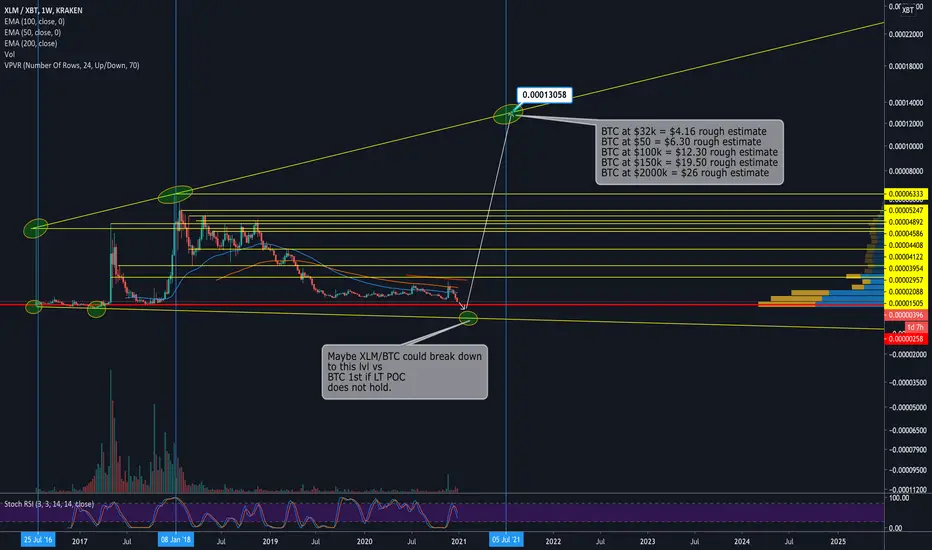Image resolution: width=932 pixels, height=550 pixels.
Task: Select the VPVR indicator legend entry
Action: pyautogui.click(x=72, y=65)
